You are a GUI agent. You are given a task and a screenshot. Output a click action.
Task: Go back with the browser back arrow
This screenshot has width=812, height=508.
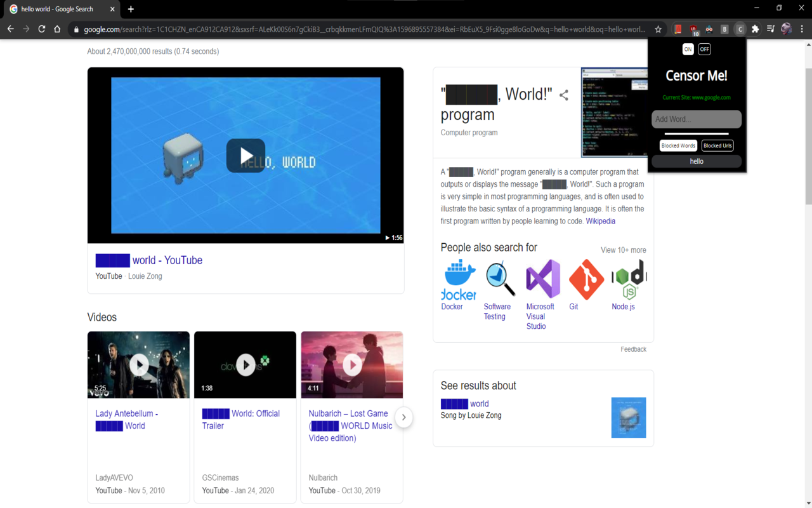10,29
